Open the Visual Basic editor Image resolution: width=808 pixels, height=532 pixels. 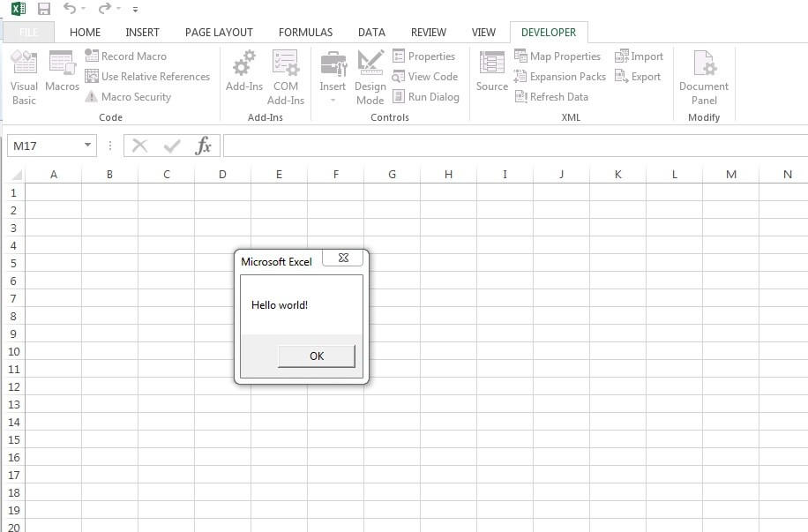(x=24, y=78)
